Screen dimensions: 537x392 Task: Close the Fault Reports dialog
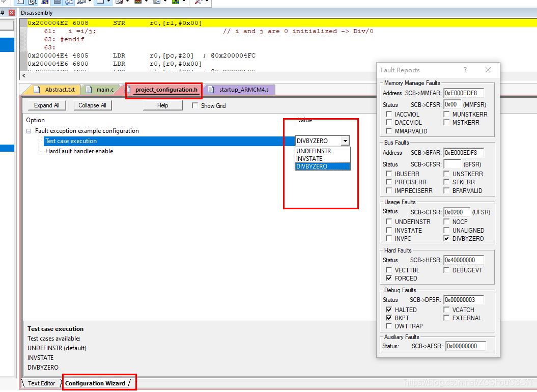pyautogui.click(x=488, y=70)
